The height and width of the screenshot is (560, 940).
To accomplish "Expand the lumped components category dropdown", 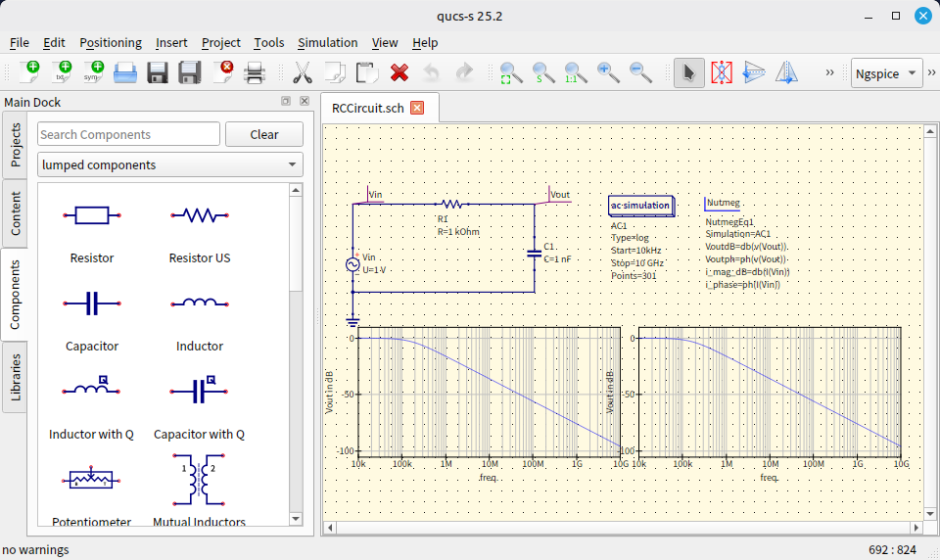I will (170, 164).
